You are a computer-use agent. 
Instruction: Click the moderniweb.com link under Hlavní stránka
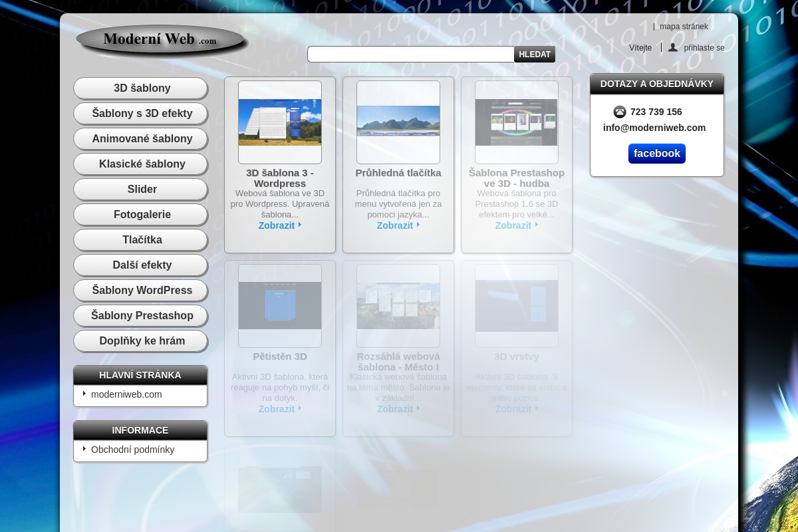click(x=126, y=394)
